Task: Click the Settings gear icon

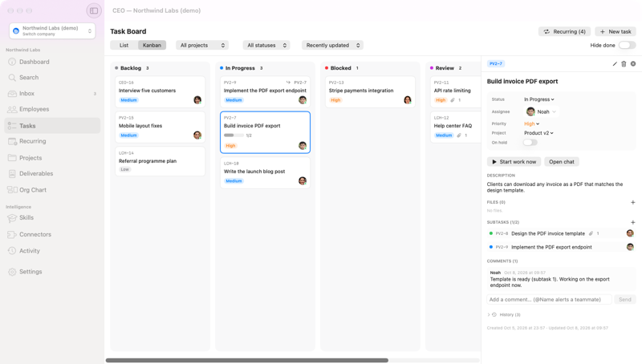Action: [12, 272]
